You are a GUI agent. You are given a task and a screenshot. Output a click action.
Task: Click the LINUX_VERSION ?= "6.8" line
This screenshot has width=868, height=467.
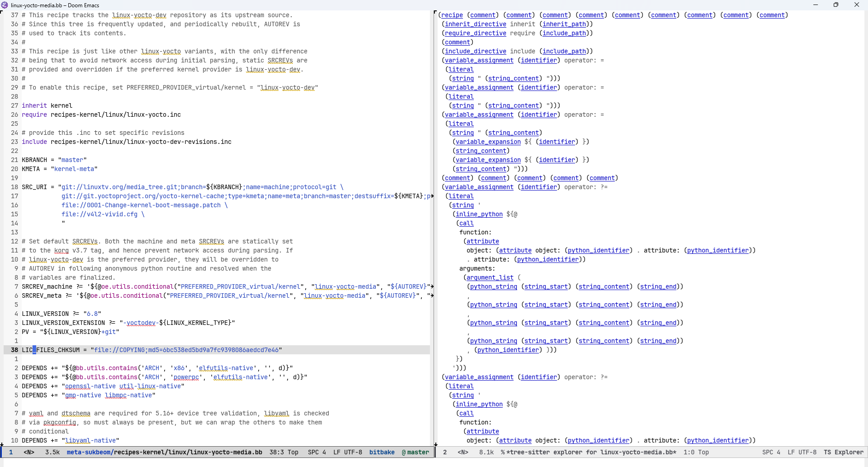(x=61, y=314)
